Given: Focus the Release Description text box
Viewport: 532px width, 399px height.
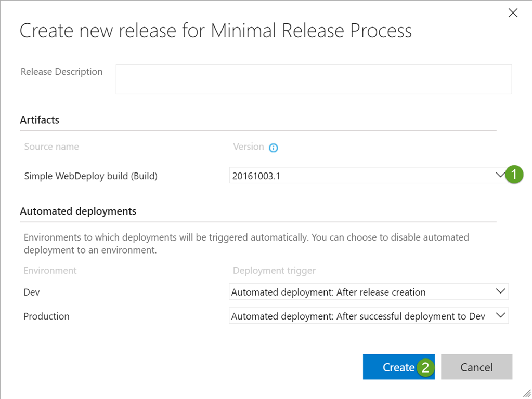Looking at the screenshot, I should coord(313,79).
